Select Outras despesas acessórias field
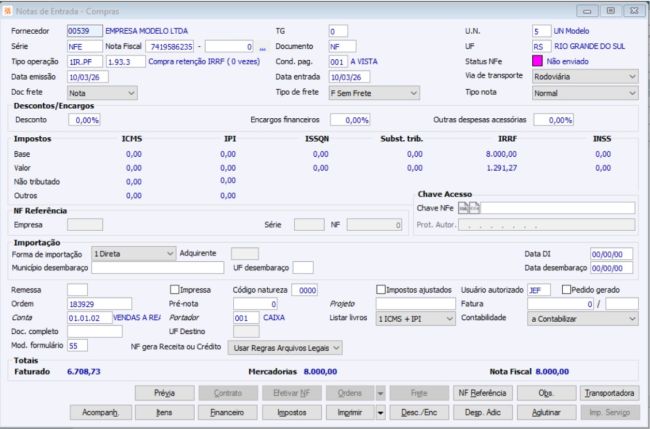Viewport: 650px width, 429px height. click(553, 120)
